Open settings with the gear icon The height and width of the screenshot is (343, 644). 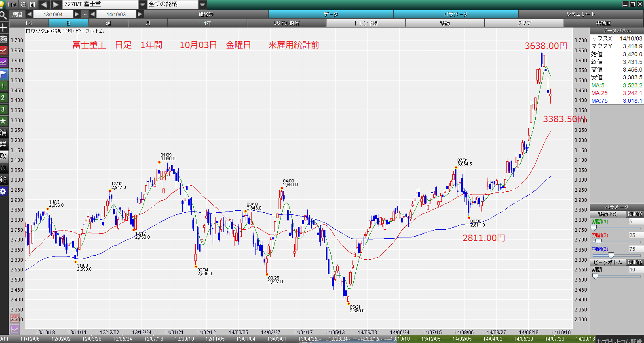click(x=4, y=191)
